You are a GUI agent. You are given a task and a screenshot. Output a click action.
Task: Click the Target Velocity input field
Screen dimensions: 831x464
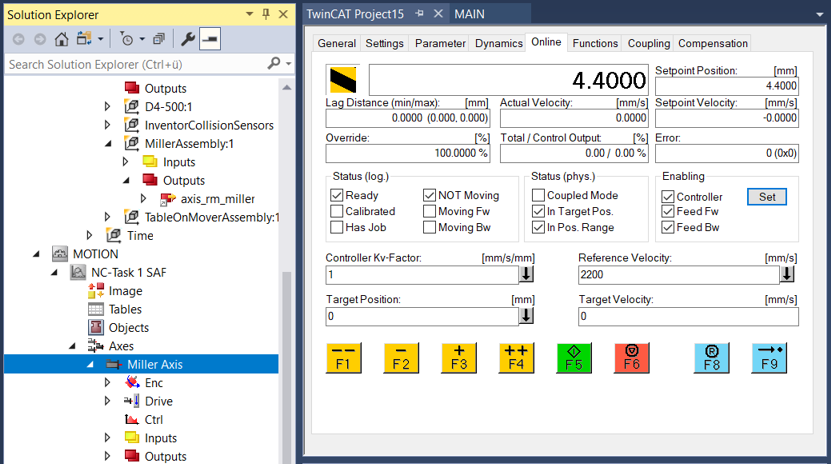[688, 316]
